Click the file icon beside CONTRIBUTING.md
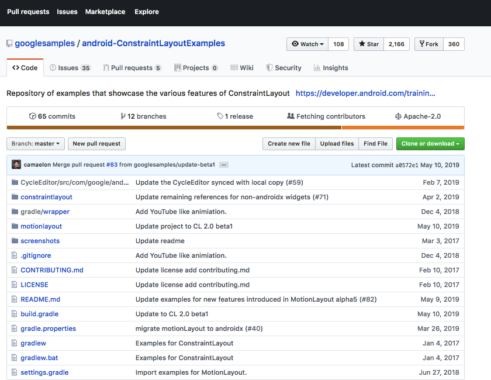This screenshot has width=491, height=380. (14, 270)
